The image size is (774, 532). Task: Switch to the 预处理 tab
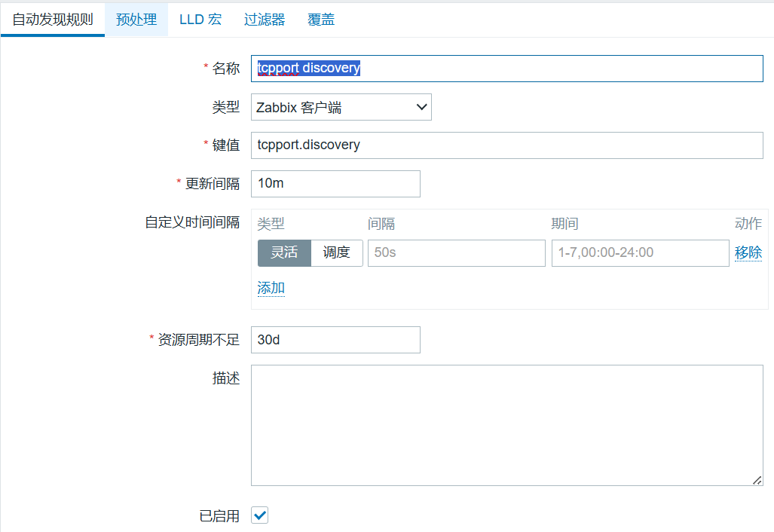tap(136, 20)
